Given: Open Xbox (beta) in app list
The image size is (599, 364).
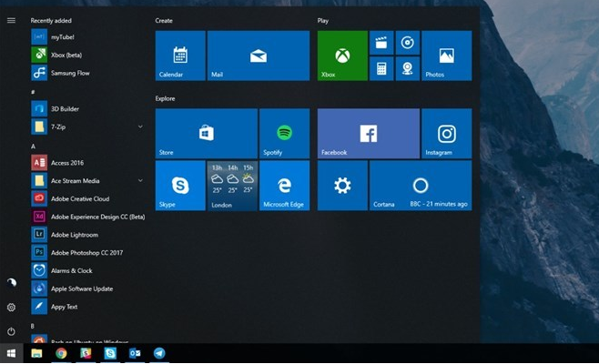Looking at the screenshot, I should [88, 55].
